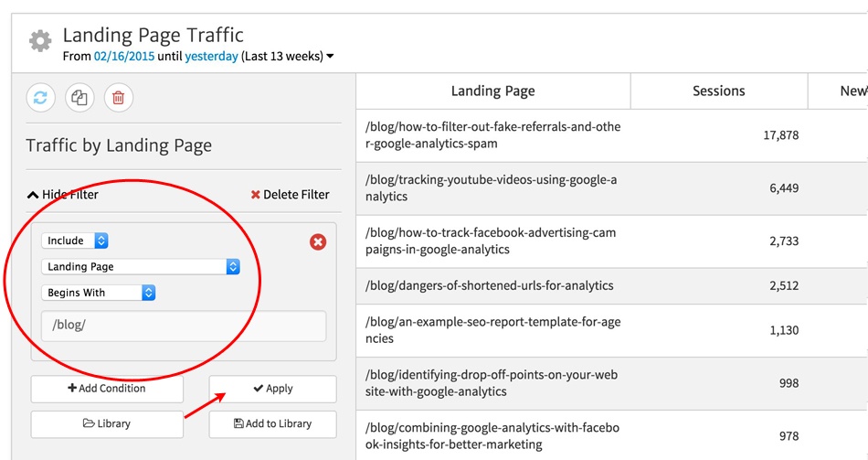Sort by the Sessions column header

click(718, 91)
